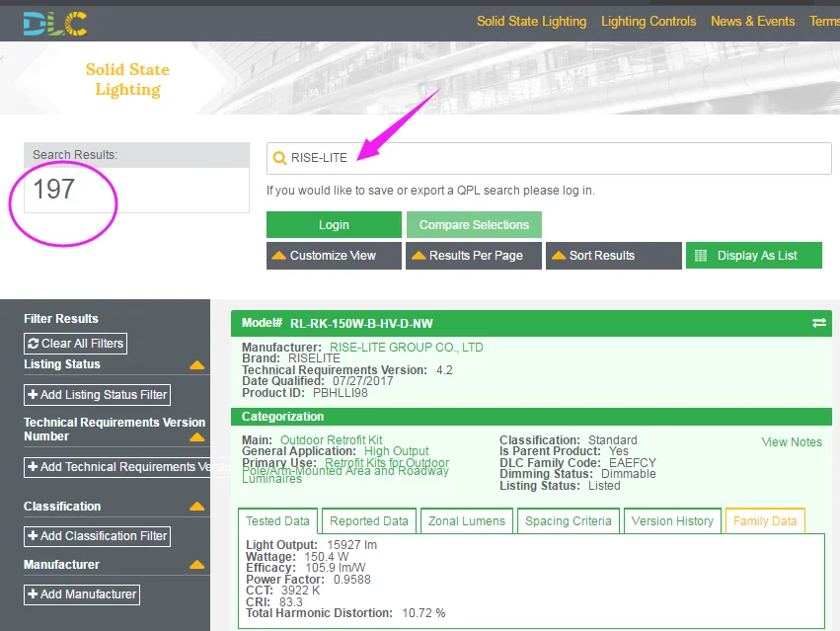The width and height of the screenshot is (840, 631).
Task: Click the compare arrows icon on RL-RK-150W-B-HV-D-NW
Action: 818,323
